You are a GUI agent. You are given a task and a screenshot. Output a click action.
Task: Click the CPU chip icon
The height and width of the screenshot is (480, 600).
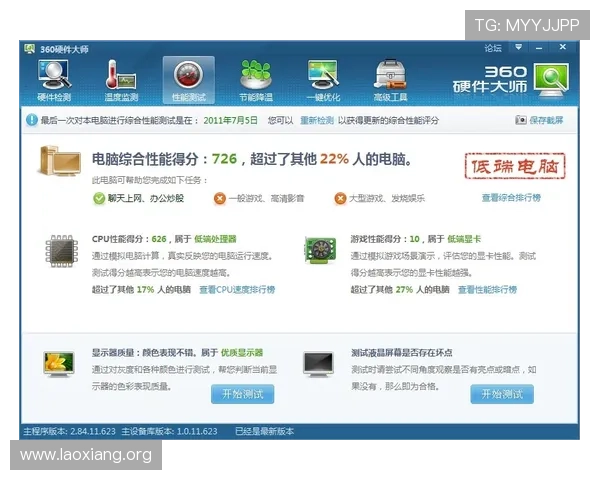click(x=62, y=251)
